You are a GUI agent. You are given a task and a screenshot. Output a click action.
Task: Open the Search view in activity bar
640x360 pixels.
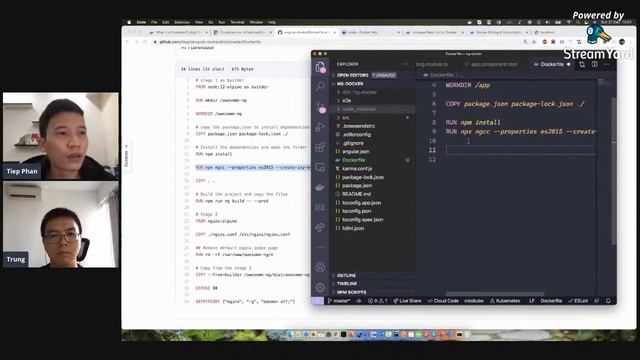(320, 86)
